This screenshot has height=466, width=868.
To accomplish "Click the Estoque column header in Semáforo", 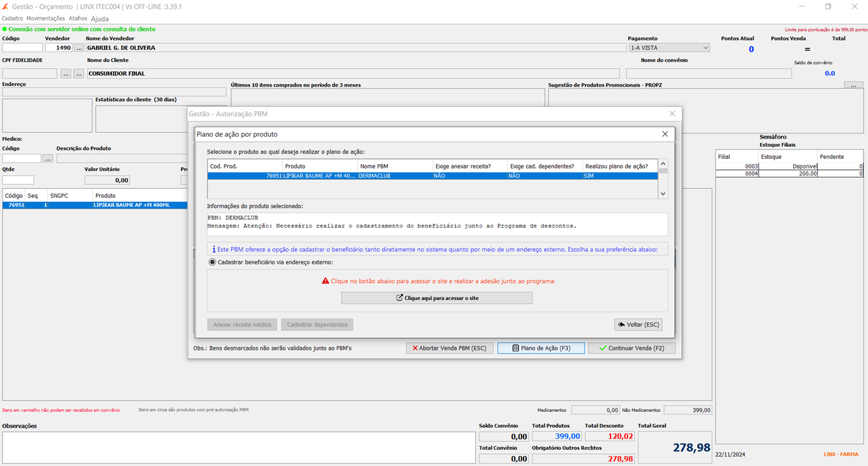I will pos(788,156).
